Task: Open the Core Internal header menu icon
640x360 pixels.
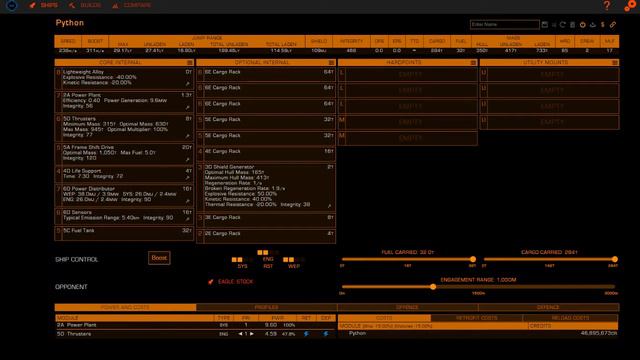Action: (190, 62)
